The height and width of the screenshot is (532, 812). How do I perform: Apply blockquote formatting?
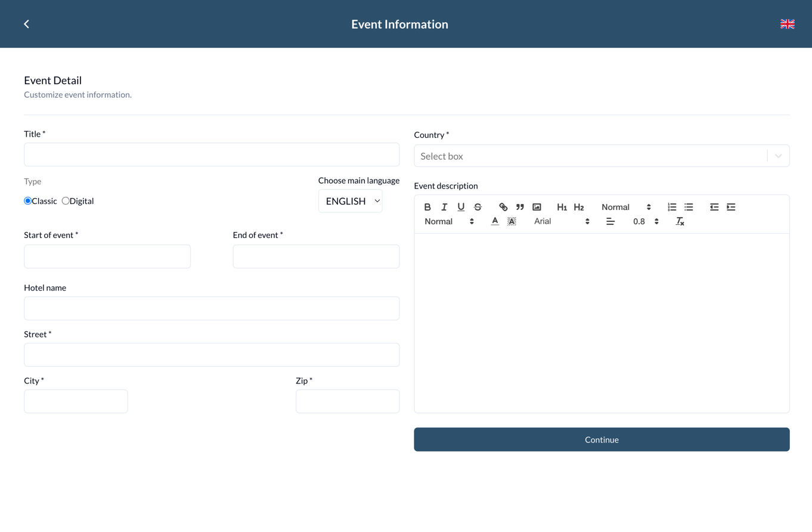[x=520, y=207]
